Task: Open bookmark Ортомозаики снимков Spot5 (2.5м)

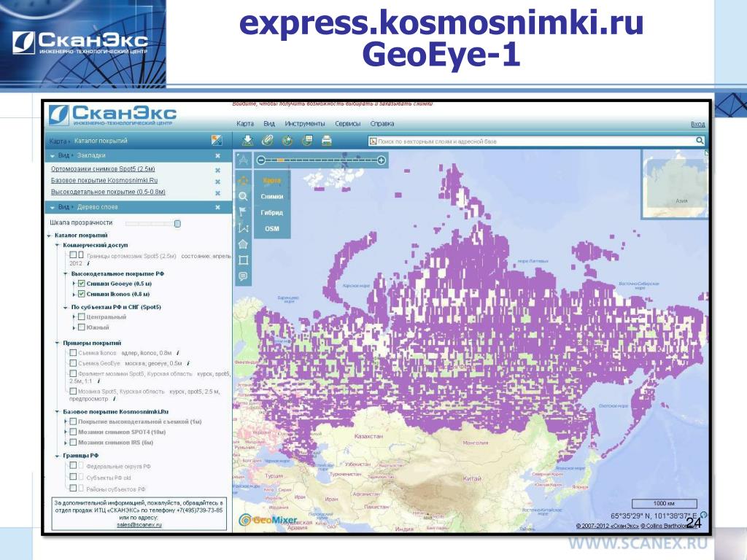Action: [103, 169]
